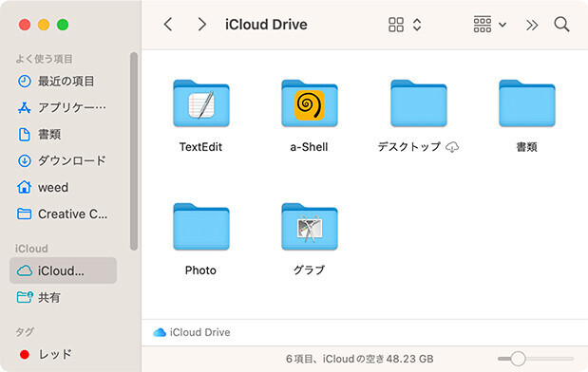This screenshot has width=588, height=372.
Task: Open the search magnifier
Action: pos(561,25)
